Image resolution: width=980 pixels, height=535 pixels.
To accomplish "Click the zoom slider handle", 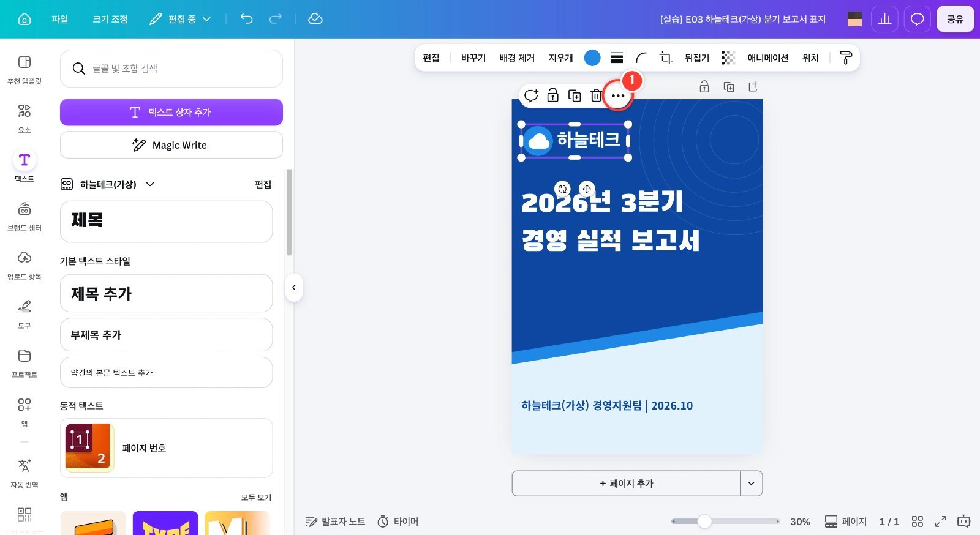I will [704, 522].
